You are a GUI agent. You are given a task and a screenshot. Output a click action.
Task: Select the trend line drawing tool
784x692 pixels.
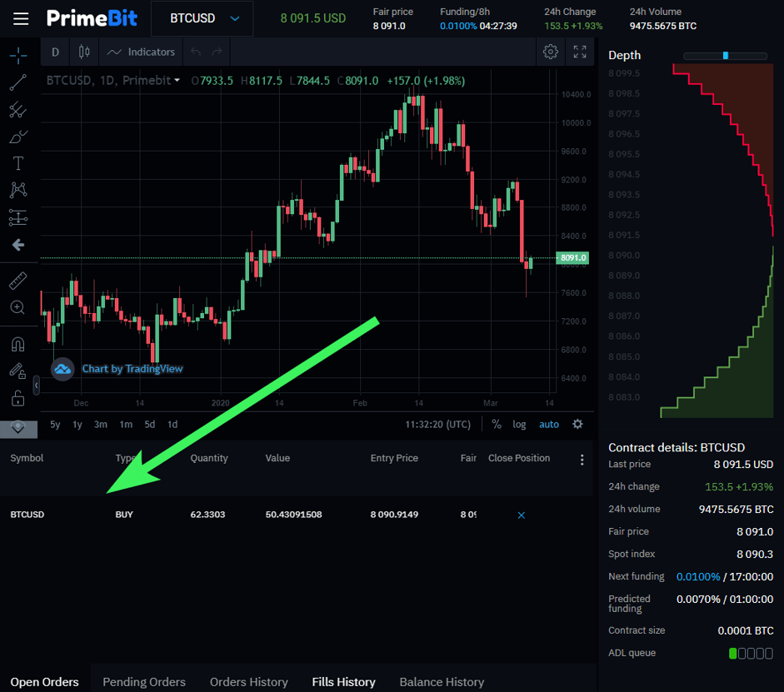tap(18, 82)
